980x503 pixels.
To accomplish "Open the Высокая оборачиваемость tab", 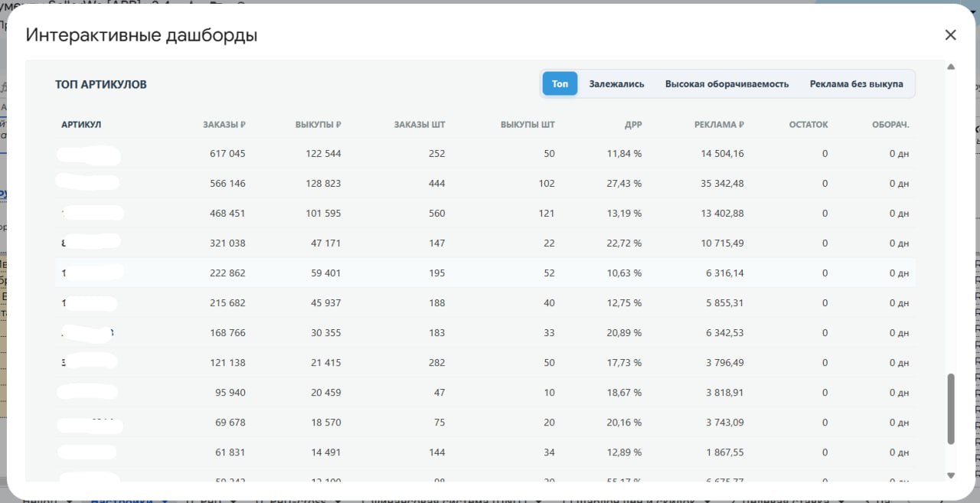I will coord(727,84).
